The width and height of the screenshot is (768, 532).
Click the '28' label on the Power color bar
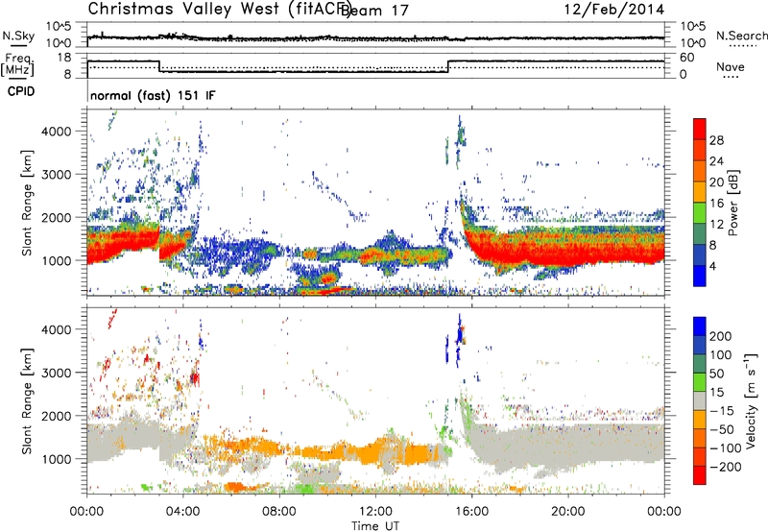(716, 140)
